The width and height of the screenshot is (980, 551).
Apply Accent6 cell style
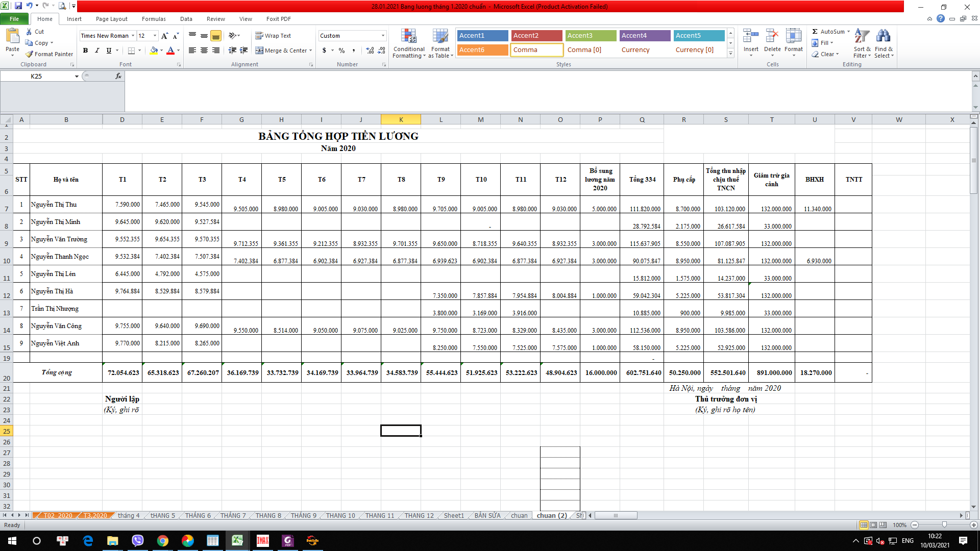(x=482, y=50)
